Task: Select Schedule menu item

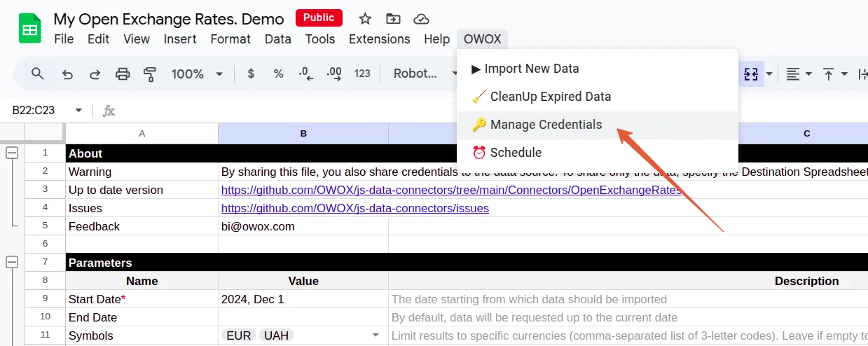Action: click(598, 153)
